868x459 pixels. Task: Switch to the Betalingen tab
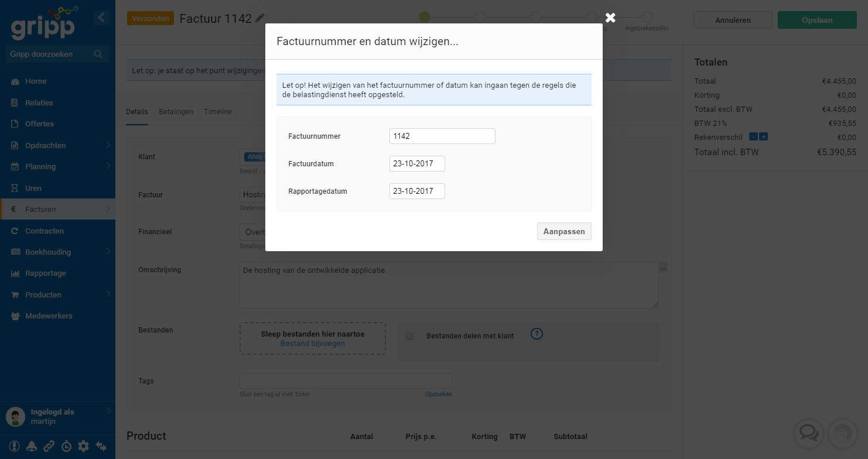[176, 112]
